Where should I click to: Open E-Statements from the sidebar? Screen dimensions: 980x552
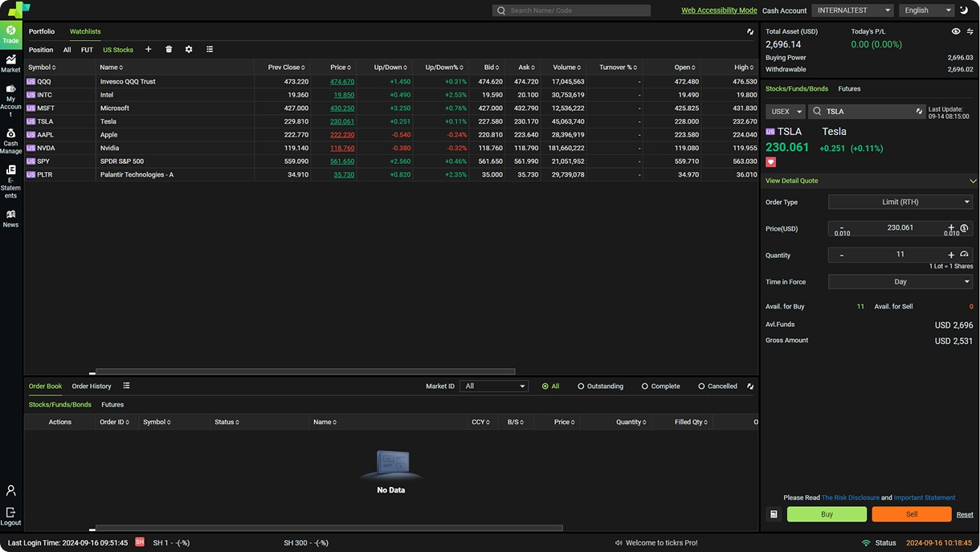pyautogui.click(x=10, y=182)
